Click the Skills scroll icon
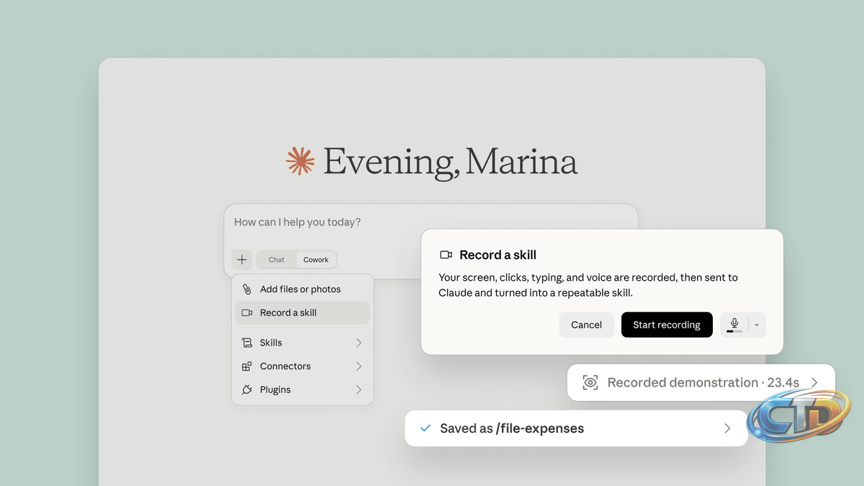864x486 pixels. tap(247, 343)
